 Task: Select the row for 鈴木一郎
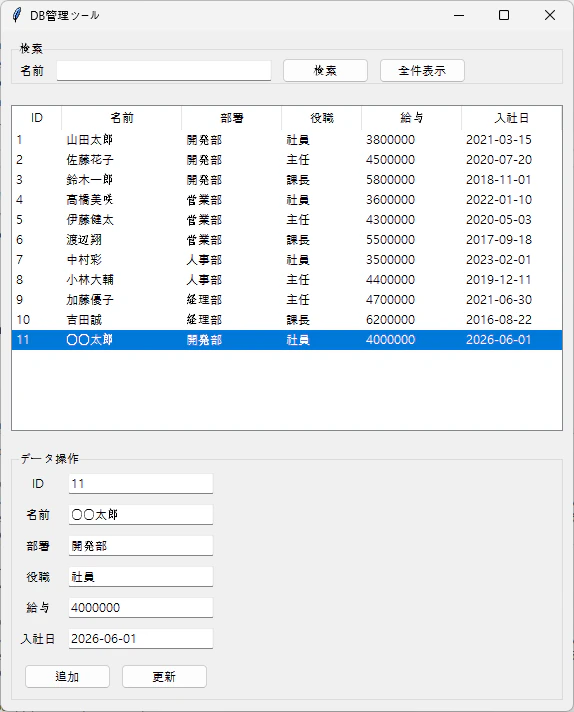[x=287, y=180]
